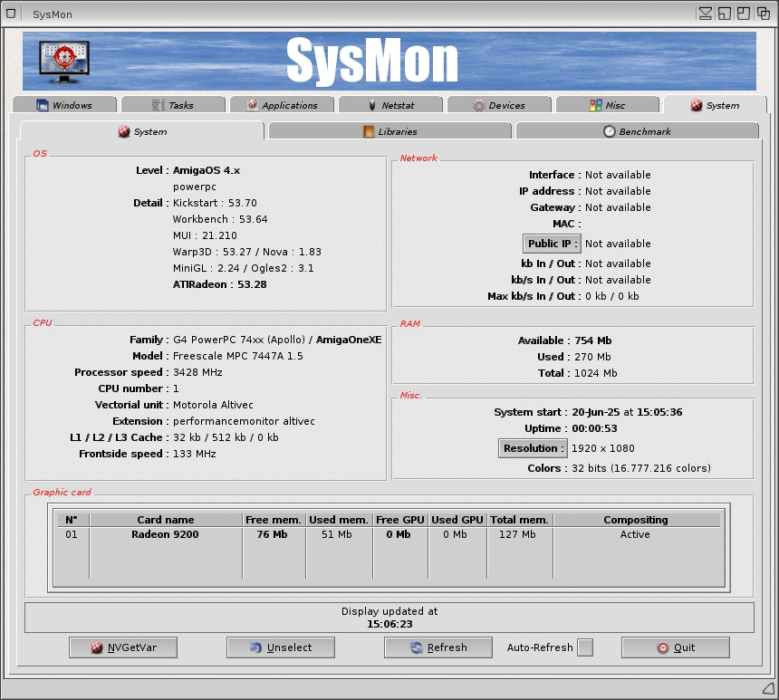779x700 pixels.
Task: Click the Used GPU column header
Action: (x=457, y=520)
